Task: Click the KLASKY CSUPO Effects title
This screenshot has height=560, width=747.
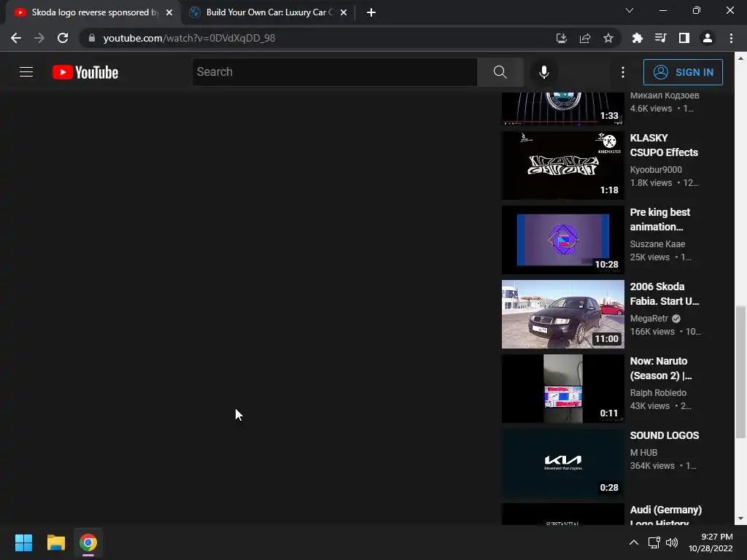Action: [x=664, y=145]
